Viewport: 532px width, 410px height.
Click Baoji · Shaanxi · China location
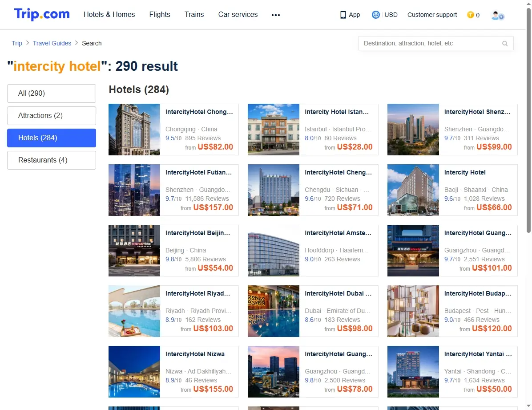click(476, 190)
